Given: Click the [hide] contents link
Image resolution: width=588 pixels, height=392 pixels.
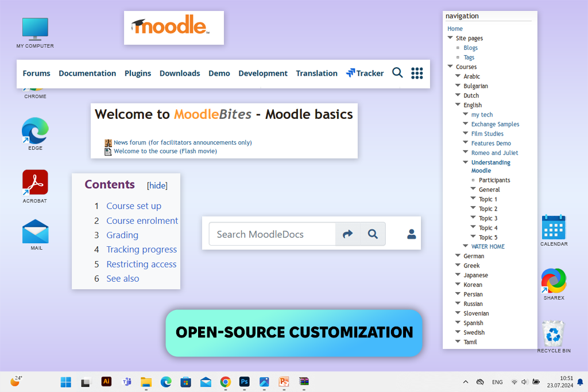Looking at the screenshot, I should tap(157, 185).
